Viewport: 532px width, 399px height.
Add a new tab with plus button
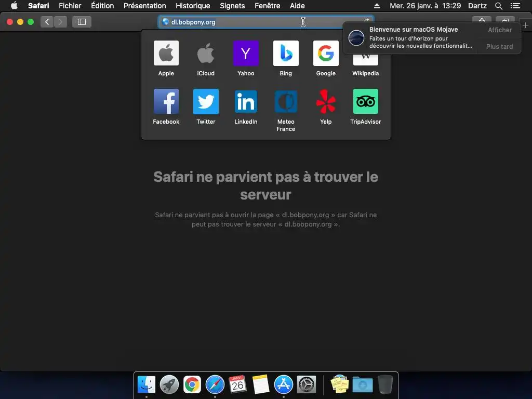pos(525,25)
